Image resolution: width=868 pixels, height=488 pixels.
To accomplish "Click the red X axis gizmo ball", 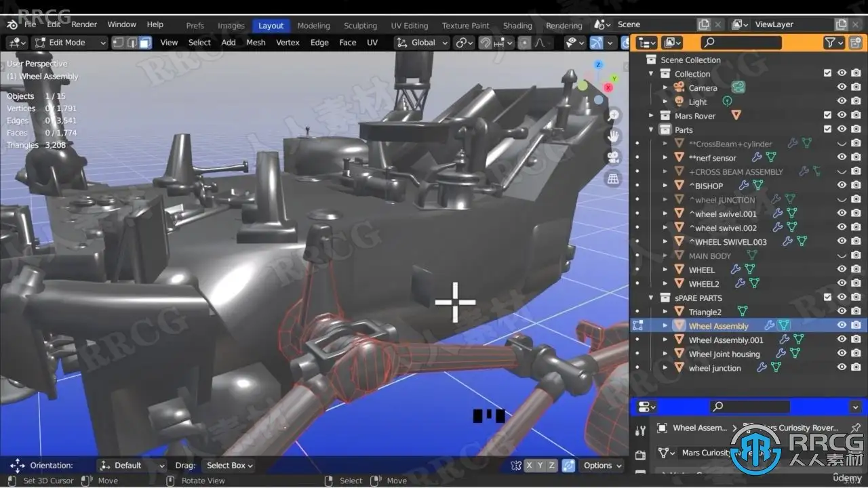I will point(608,88).
